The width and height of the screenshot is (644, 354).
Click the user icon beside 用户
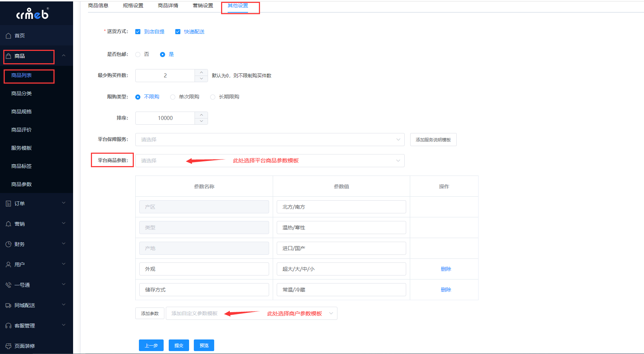tap(8, 265)
